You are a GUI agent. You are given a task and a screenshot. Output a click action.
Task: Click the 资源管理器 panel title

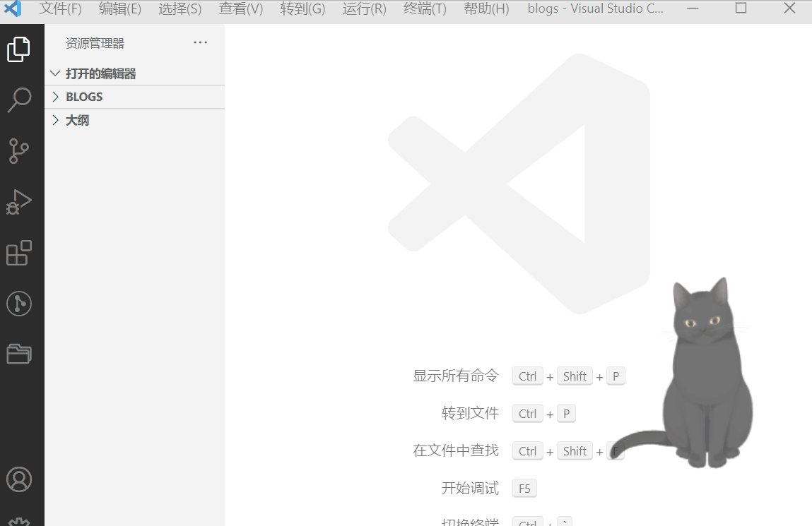click(95, 44)
